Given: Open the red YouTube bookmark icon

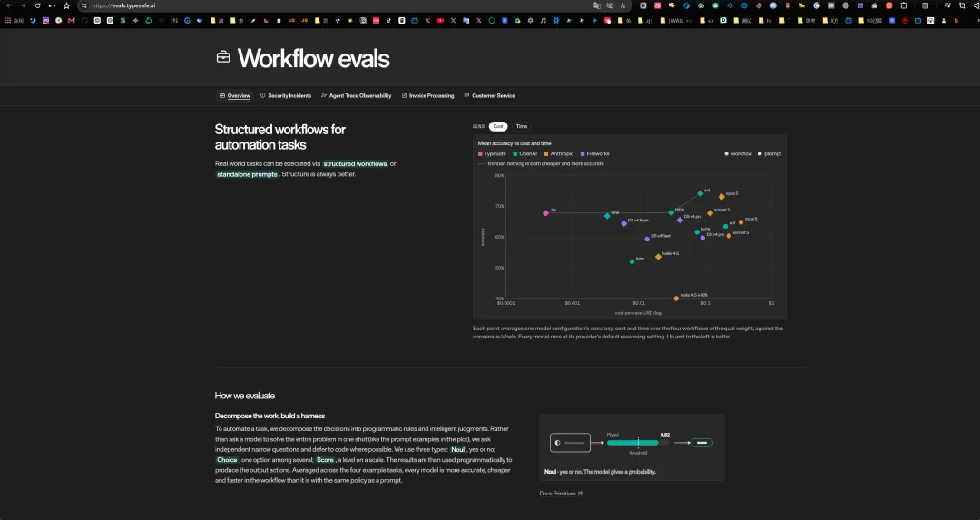Looking at the screenshot, I should pos(441,21).
